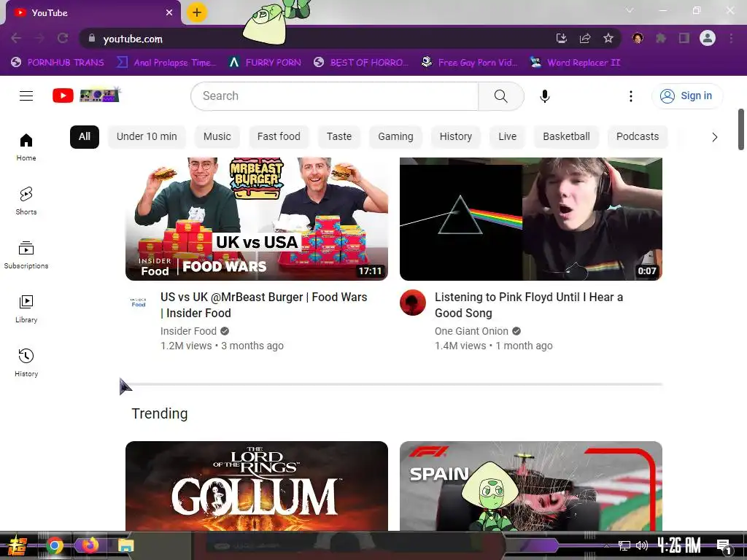Viewport: 747px width, 560px height.
Task: Click the browser back arrow
Action: [x=16, y=38]
